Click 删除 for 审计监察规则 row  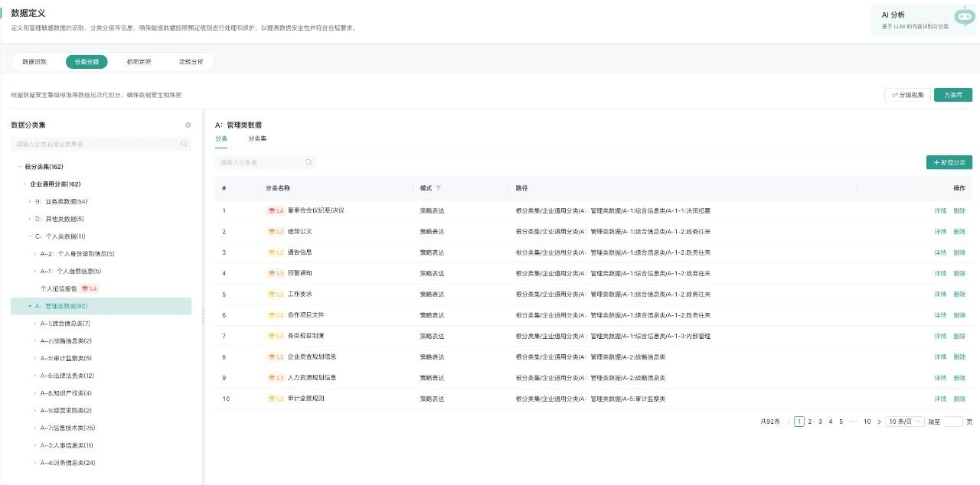click(959, 399)
